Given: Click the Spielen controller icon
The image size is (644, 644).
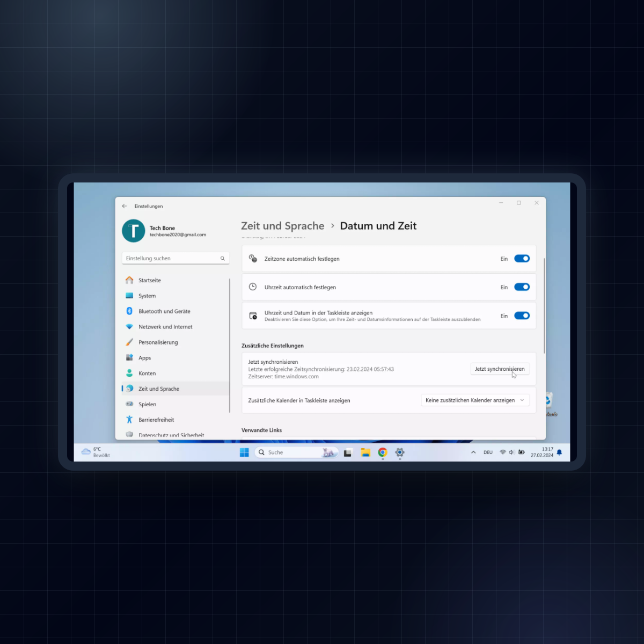Looking at the screenshot, I should pos(129,404).
